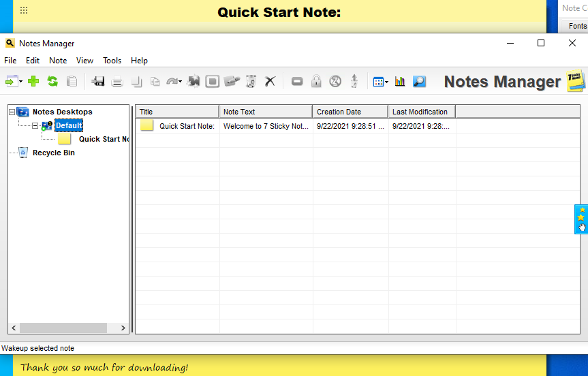
Task: Click the printer icon in toolbar
Action: (x=117, y=82)
